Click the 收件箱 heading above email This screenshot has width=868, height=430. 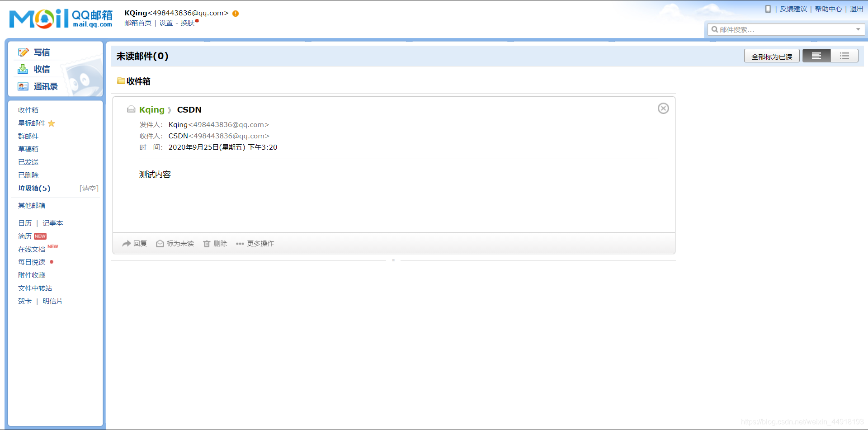[138, 81]
